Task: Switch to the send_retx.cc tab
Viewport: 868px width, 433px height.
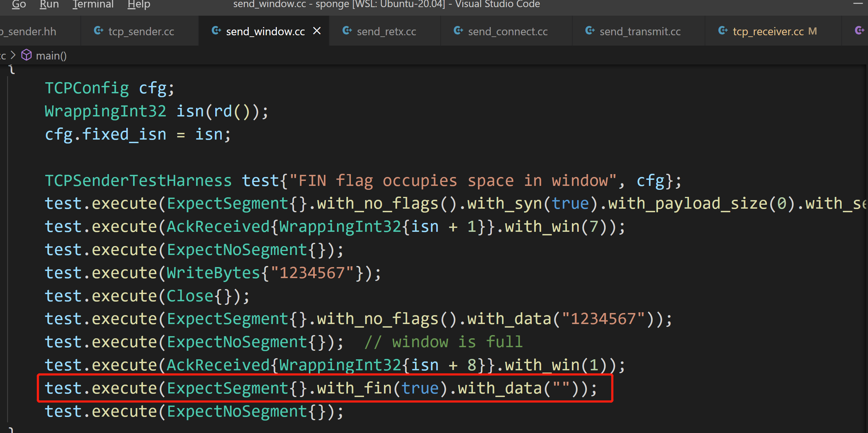Action: (x=386, y=31)
